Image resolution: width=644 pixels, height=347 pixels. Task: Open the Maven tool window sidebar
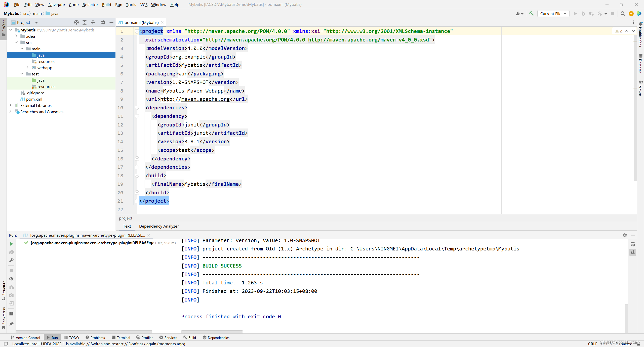[x=640, y=88]
